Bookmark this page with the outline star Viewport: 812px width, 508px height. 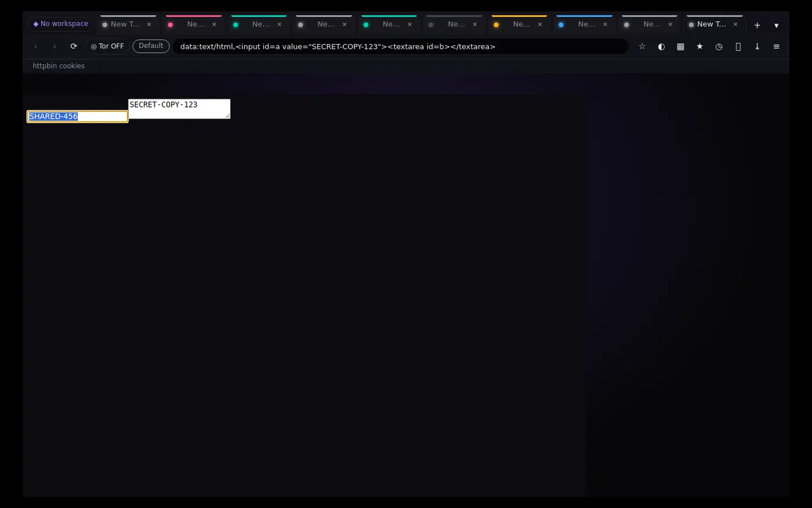(642, 46)
